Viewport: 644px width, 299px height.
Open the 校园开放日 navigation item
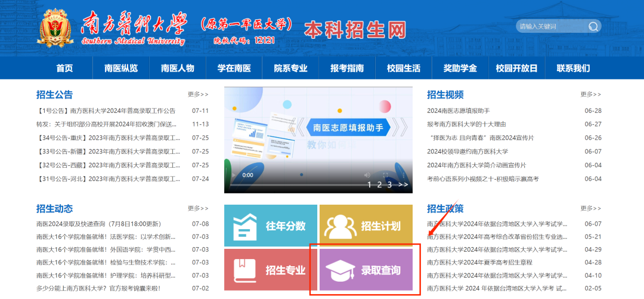(x=516, y=68)
